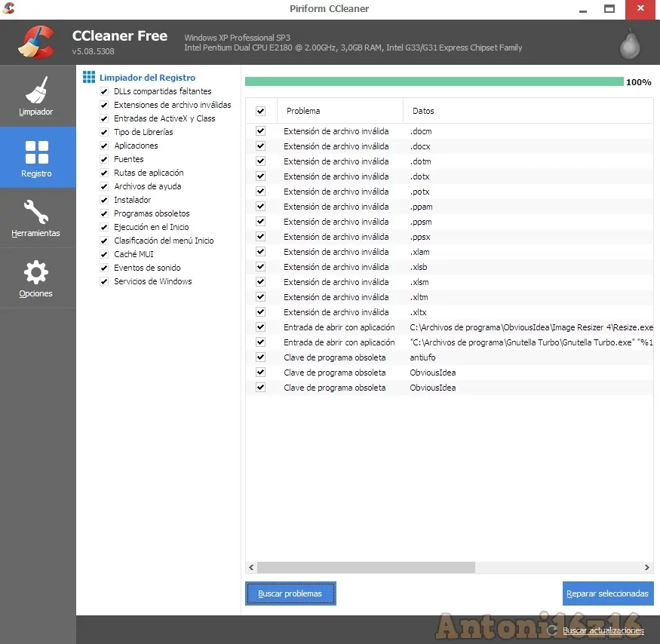Select the .dotm extension row

(450, 161)
